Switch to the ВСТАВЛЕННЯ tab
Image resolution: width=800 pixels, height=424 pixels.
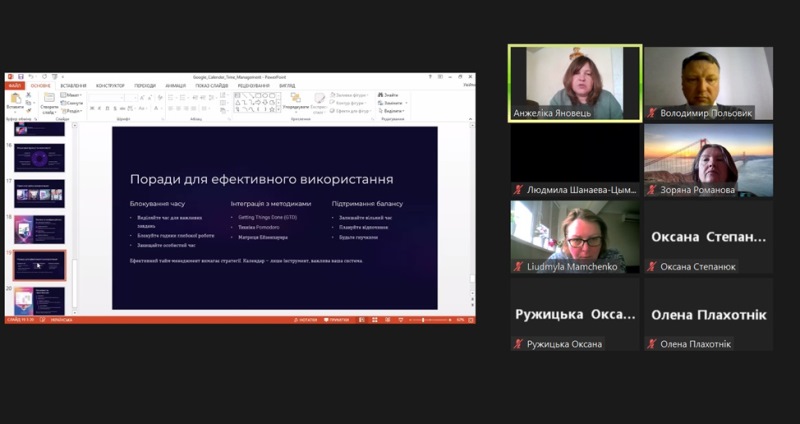pyautogui.click(x=73, y=86)
